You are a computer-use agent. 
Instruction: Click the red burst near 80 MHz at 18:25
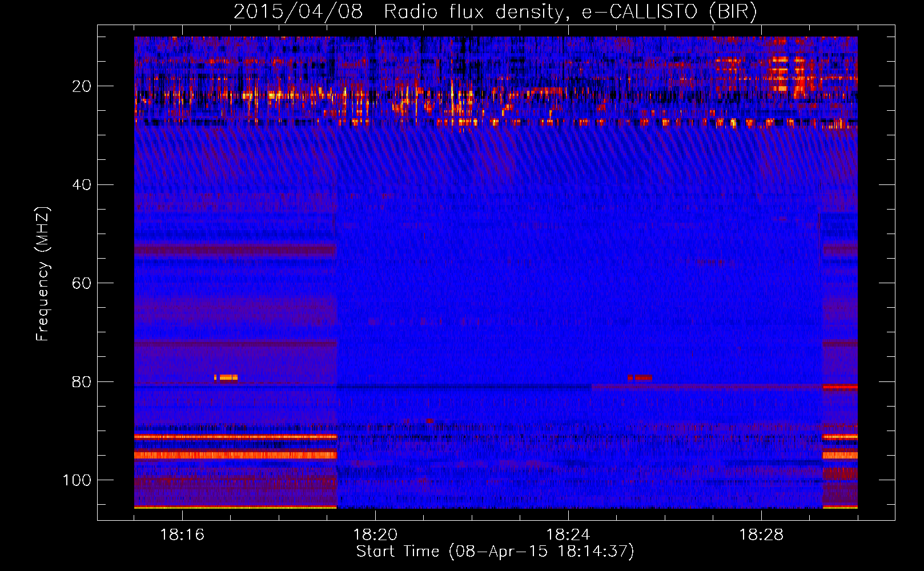(640, 377)
